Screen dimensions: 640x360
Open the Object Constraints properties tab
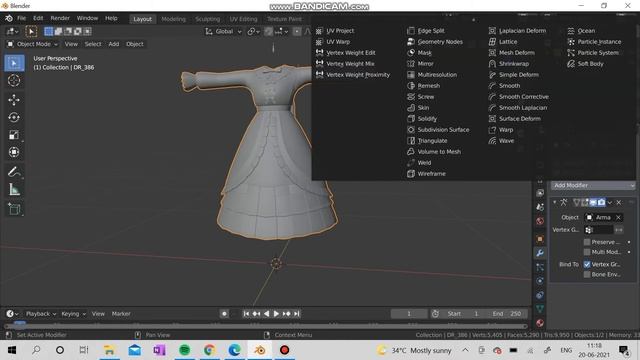tap(540, 295)
